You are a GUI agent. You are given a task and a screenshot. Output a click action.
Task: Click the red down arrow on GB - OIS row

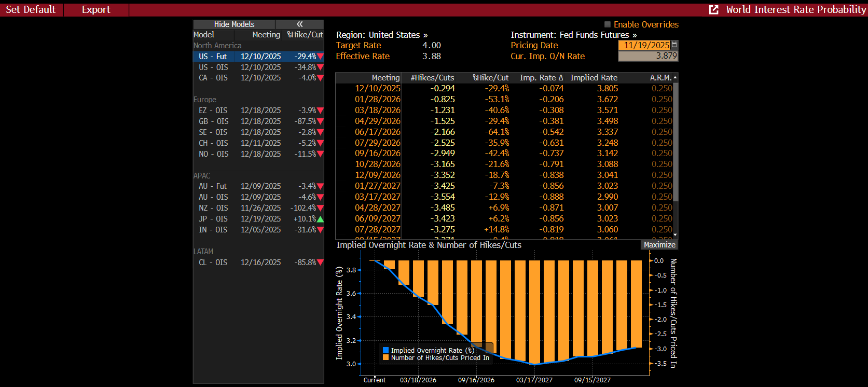point(320,121)
